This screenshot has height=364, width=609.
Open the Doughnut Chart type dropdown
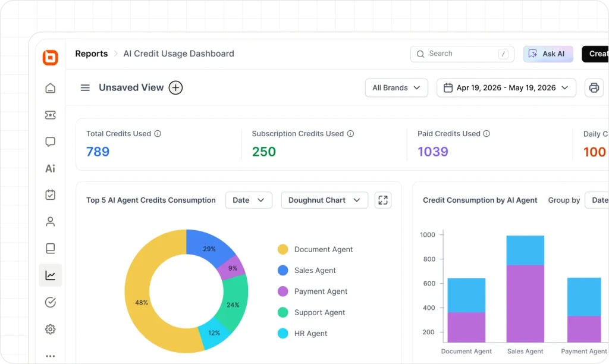click(324, 200)
